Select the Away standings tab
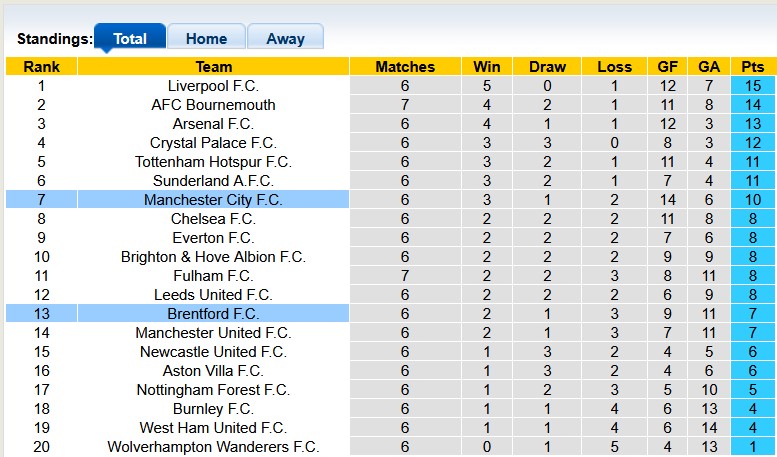Image resolution: width=777 pixels, height=457 pixels. click(285, 38)
